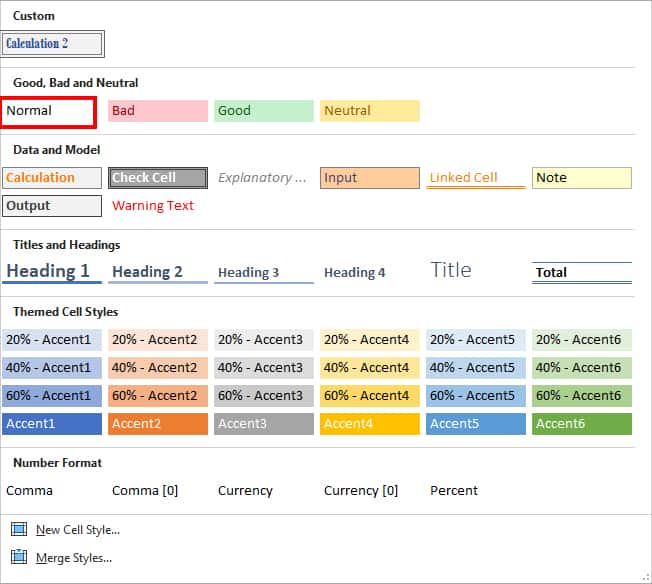The height and width of the screenshot is (584, 652).
Task: Apply the Title style
Action: tap(476, 272)
